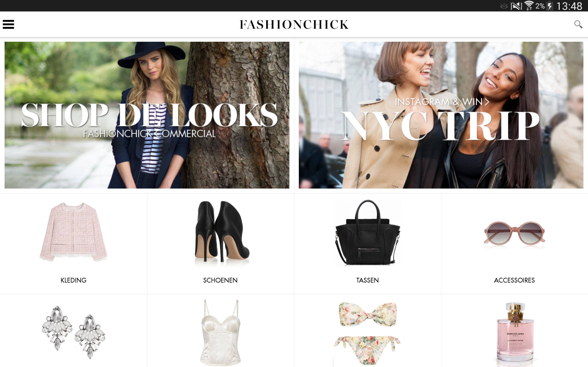Open the hamburger navigation menu

coord(8,24)
